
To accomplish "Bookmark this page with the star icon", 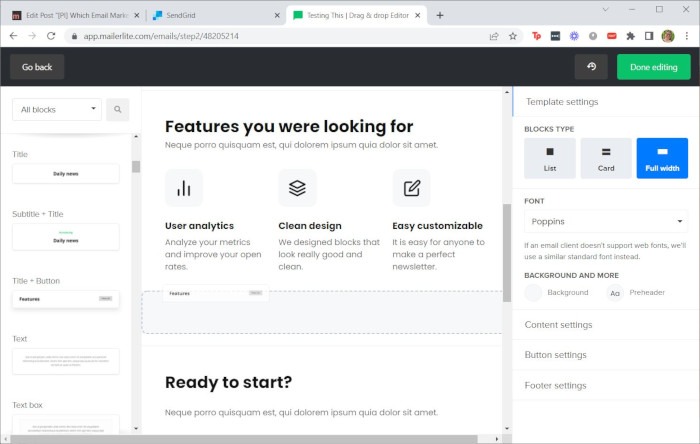I will point(513,35).
